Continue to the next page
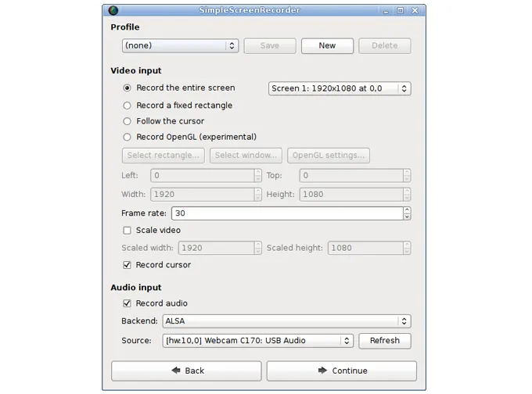Viewport: 532px width, 394px height. [x=342, y=371]
